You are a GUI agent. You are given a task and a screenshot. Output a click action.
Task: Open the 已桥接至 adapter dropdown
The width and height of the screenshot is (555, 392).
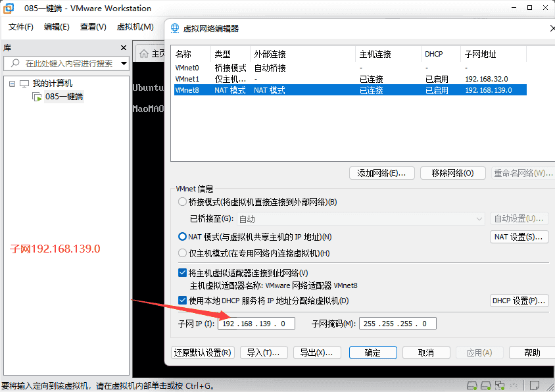479,219
